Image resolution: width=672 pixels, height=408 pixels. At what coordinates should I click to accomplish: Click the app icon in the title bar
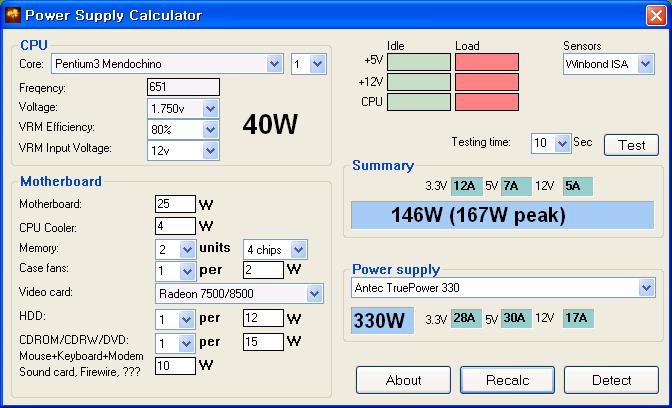click(x=14, y=15)
